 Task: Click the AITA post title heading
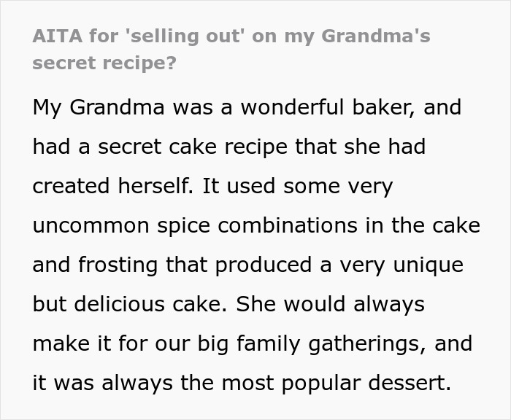click(x=231, y=48)
